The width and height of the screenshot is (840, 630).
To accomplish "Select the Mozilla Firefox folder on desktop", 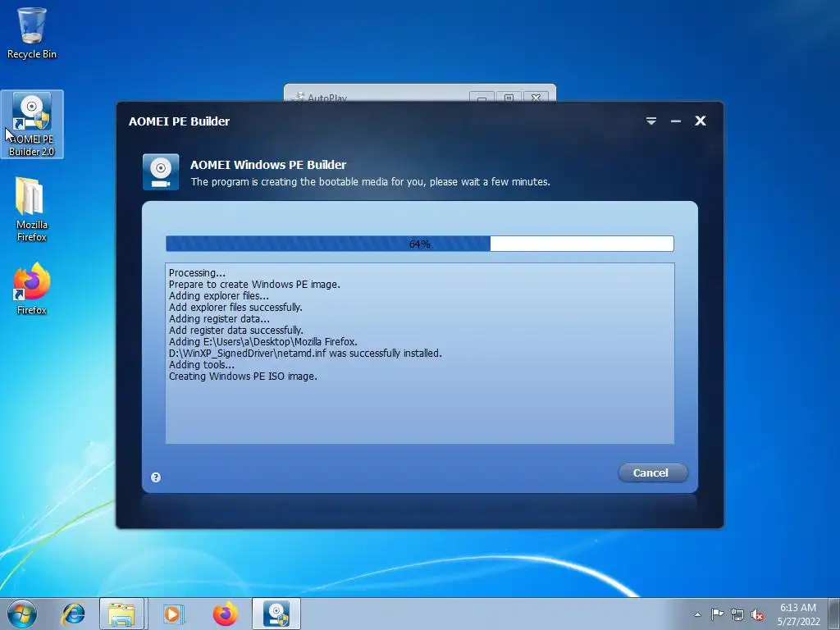I will (32, 209).
